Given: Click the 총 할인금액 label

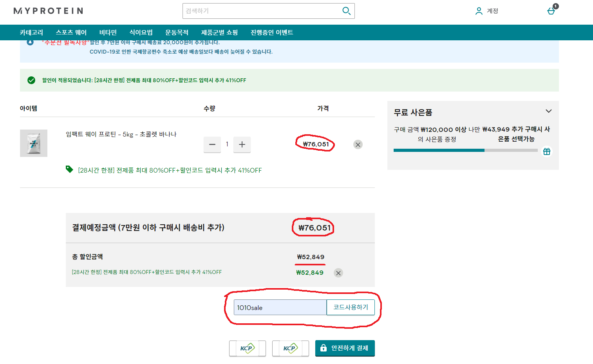Looking at the screenshot, I should (x=87, y=257).
